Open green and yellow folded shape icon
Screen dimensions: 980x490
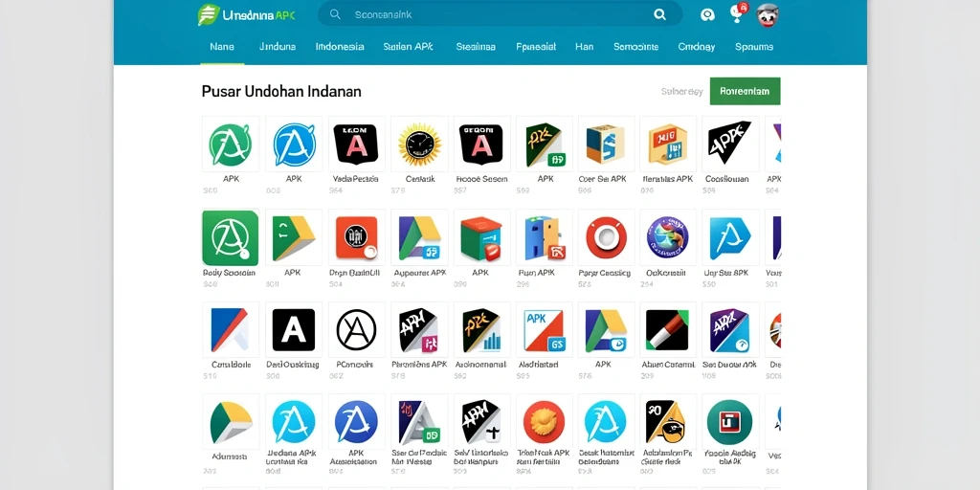(x=294, y=238)
